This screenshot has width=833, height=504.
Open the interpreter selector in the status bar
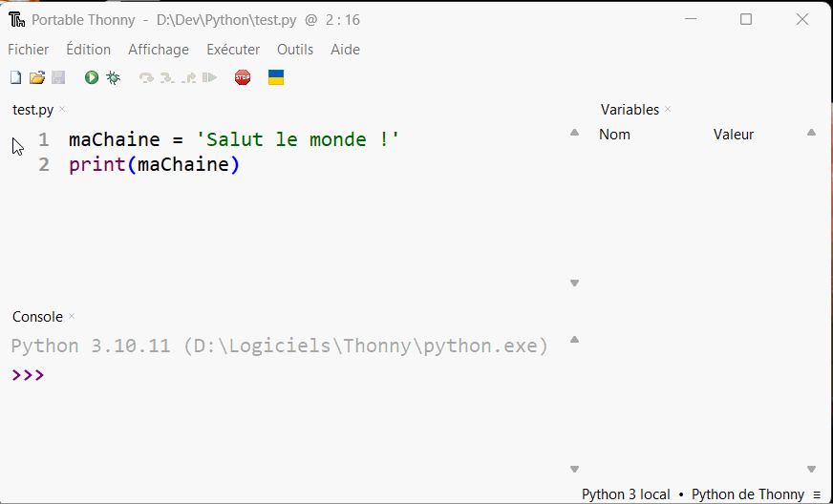pos(701,494)
